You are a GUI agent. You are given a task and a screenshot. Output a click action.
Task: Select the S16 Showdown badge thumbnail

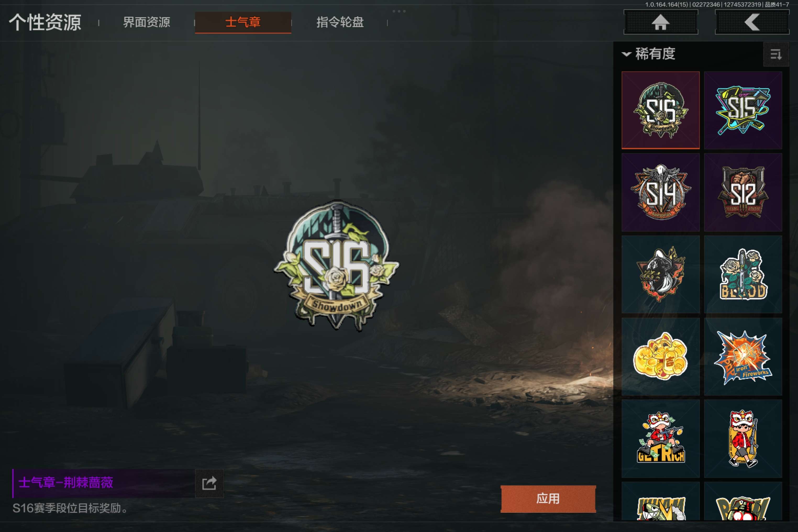660,110
